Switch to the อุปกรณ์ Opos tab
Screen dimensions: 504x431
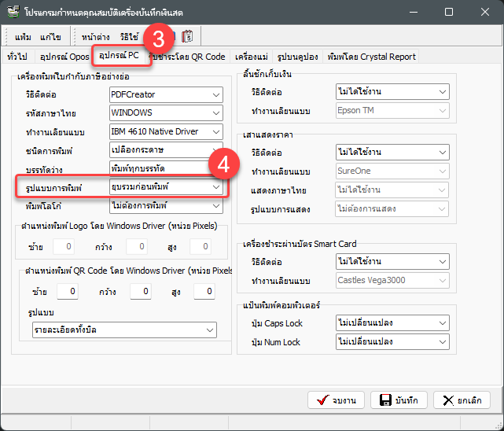click(x=64, y=57)
